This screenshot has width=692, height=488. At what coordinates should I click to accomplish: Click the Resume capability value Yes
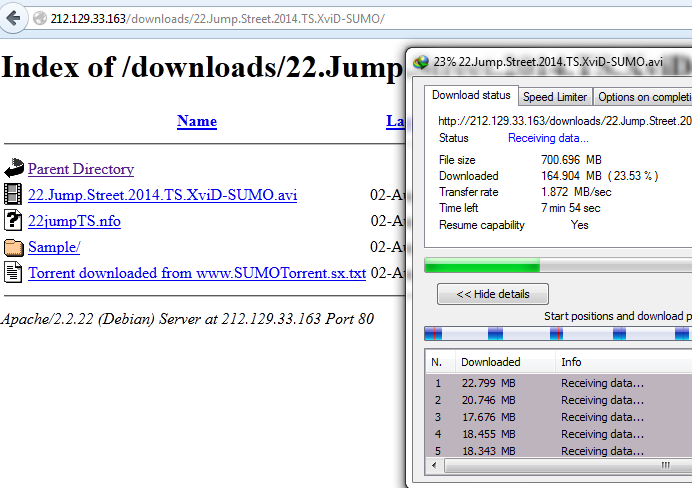point(579,225)
